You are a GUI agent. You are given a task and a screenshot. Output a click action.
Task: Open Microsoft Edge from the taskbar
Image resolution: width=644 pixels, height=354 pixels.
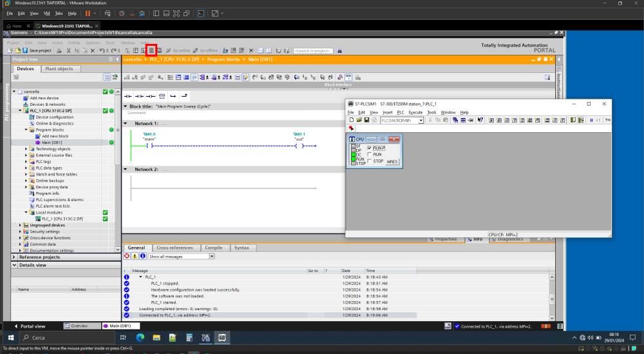tap(140, 337)
